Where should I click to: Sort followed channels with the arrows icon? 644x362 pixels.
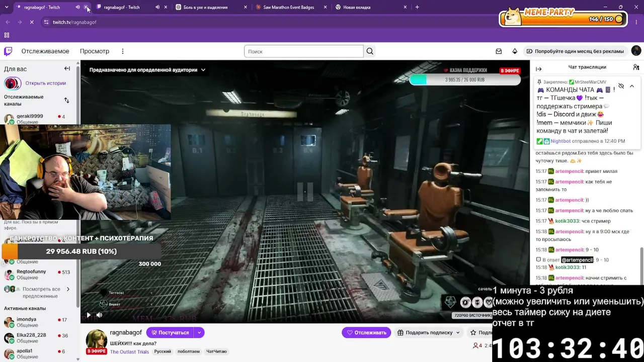click(x=66, y=100)
